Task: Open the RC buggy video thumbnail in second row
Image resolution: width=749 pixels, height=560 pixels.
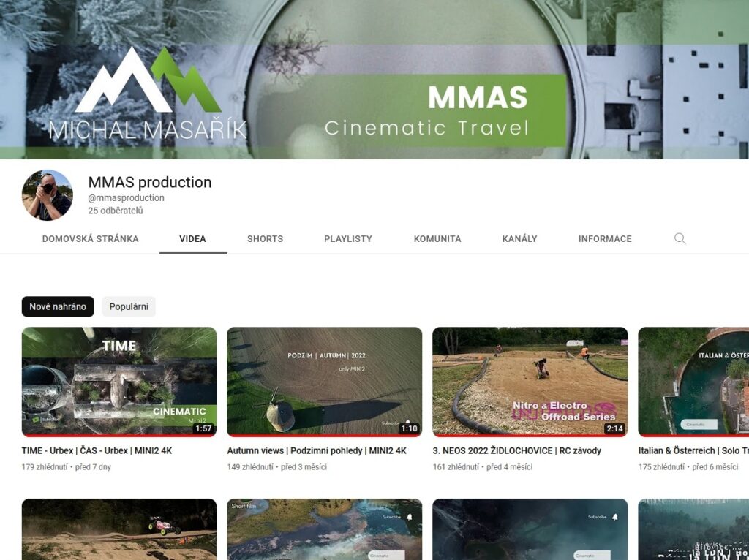Action: pos(119,529)
